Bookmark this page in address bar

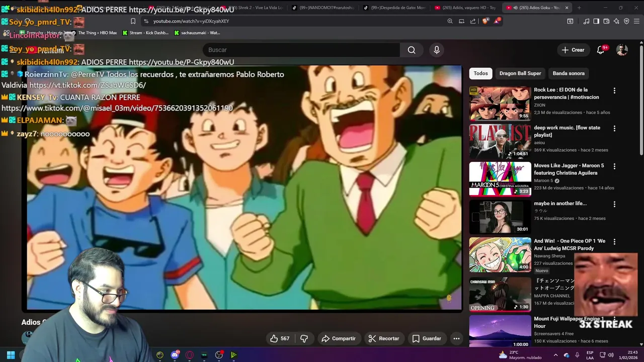tap(133, 21)
